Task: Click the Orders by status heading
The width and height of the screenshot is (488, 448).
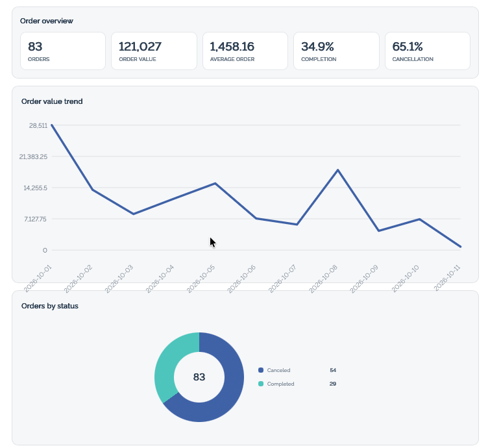Action: click(50, 306)
